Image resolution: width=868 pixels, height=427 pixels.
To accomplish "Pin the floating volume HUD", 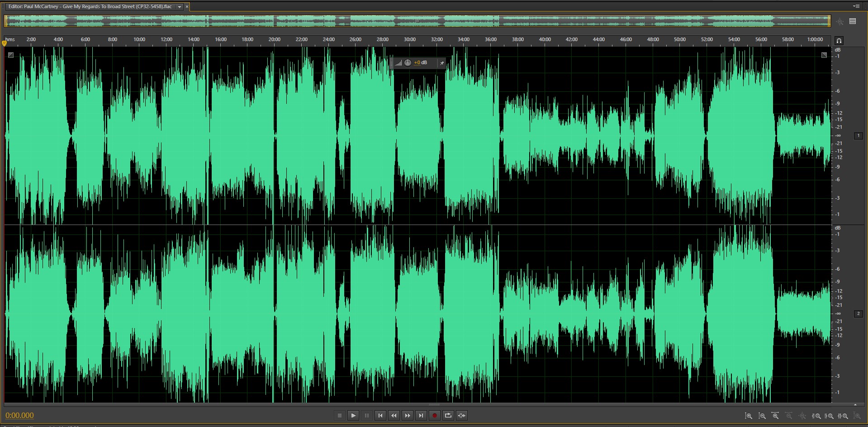I will [x=442, y=63].
